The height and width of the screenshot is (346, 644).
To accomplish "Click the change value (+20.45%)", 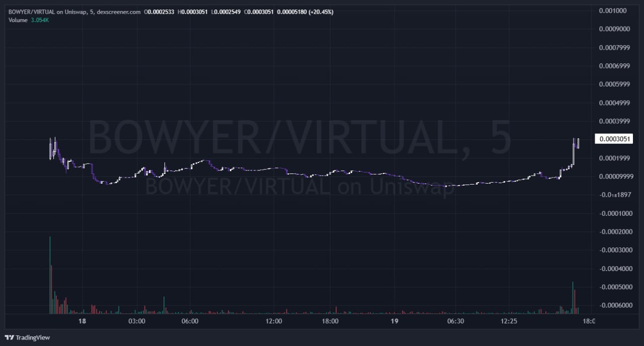I will pyautogui.click(x=320, y=12).
